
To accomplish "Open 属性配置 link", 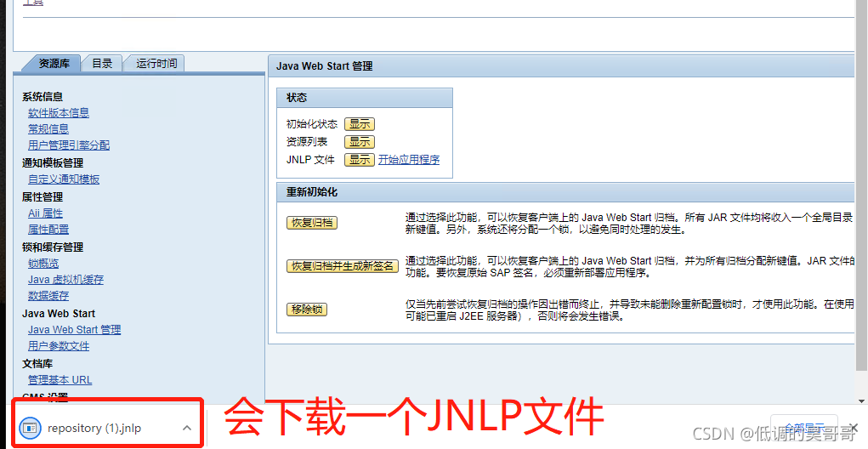I will pos(48,230).
